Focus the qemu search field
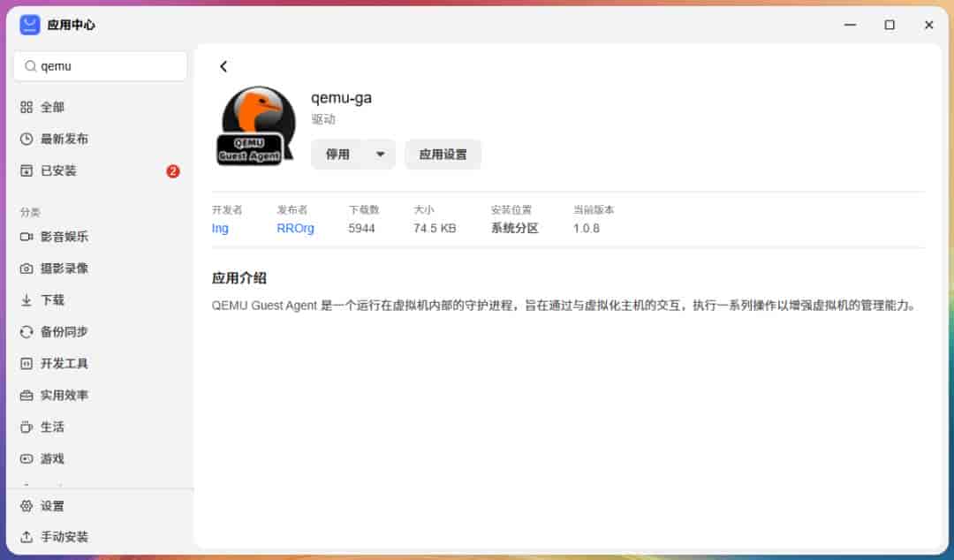The width and height of the screenshot is (954, 560). coord(101,65)
